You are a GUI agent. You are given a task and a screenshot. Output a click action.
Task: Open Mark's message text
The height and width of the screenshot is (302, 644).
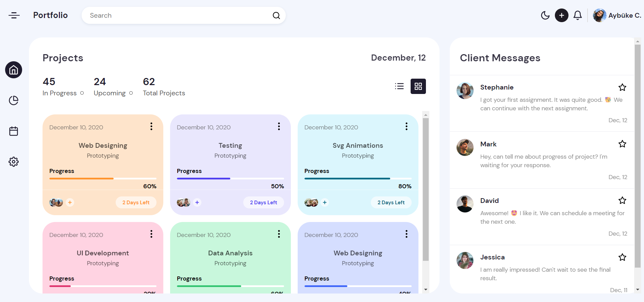pyautogui.click(x=544, y=161)
